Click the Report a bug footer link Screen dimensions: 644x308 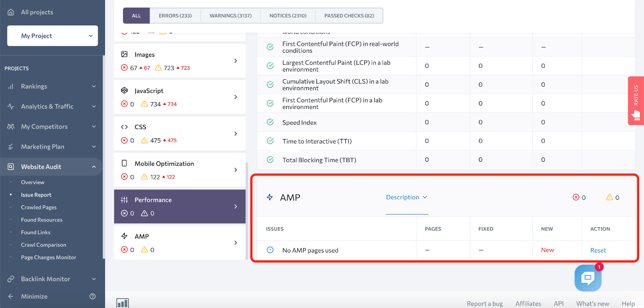pos(485,304)
